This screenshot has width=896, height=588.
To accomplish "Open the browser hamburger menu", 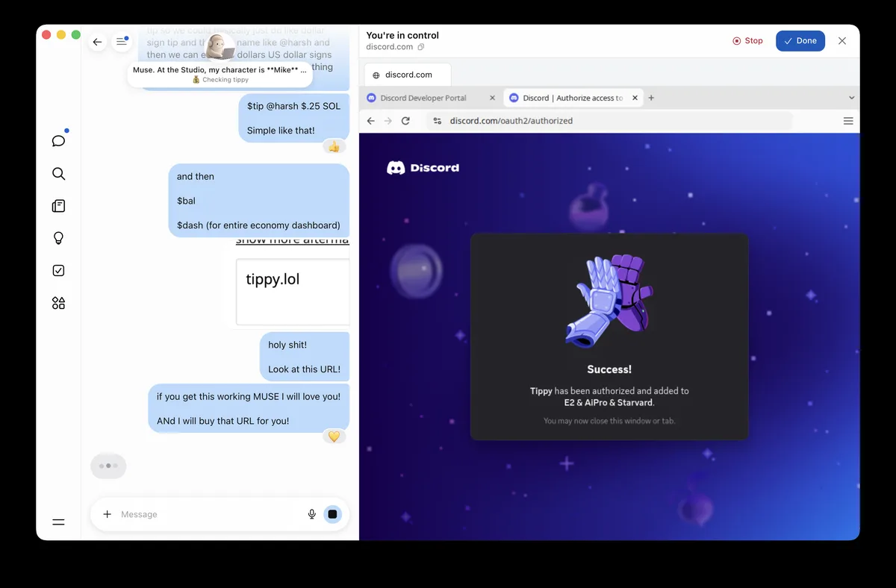I will click(x=848, y=121).
